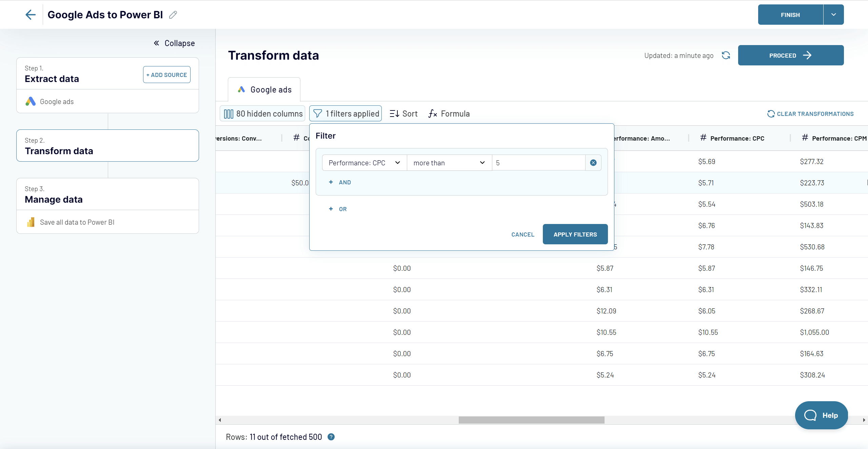The image size is (868, 449).
Task: Open the FINISH dropdown arrow
Action: 833,15
